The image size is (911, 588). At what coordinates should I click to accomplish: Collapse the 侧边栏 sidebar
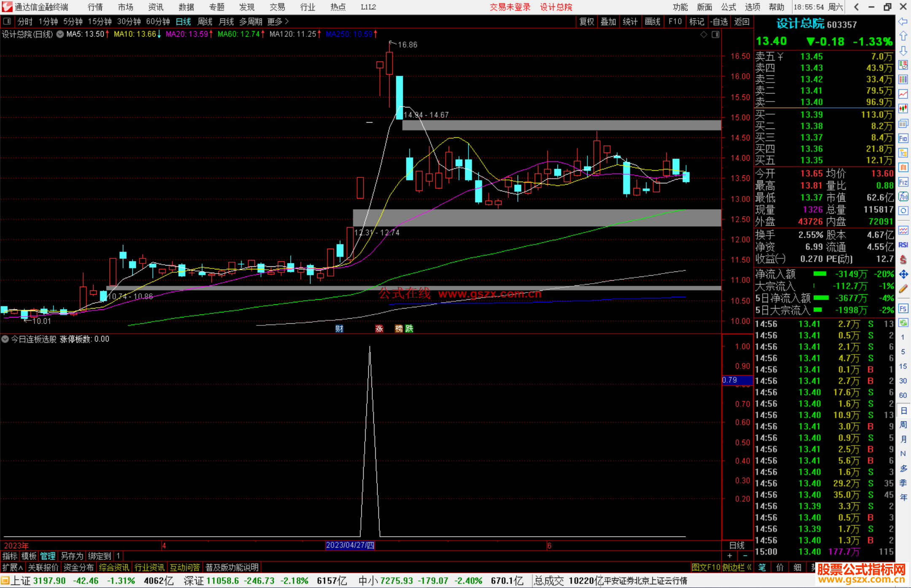click(736, 567)
